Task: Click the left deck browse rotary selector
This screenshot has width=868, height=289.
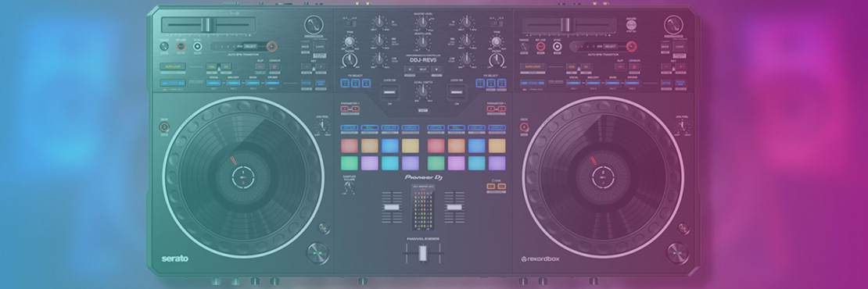Action: click(314, 24)
